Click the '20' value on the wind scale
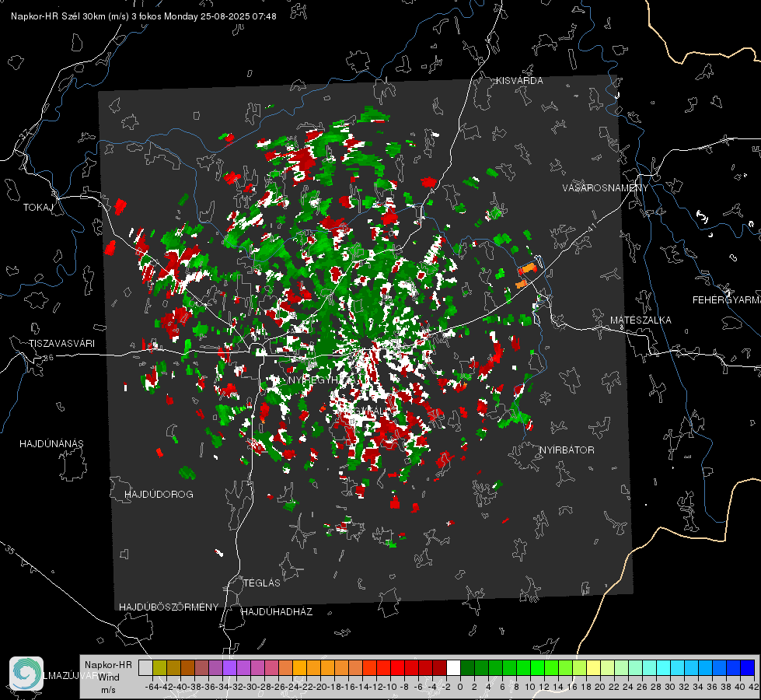 coord(600,687)
